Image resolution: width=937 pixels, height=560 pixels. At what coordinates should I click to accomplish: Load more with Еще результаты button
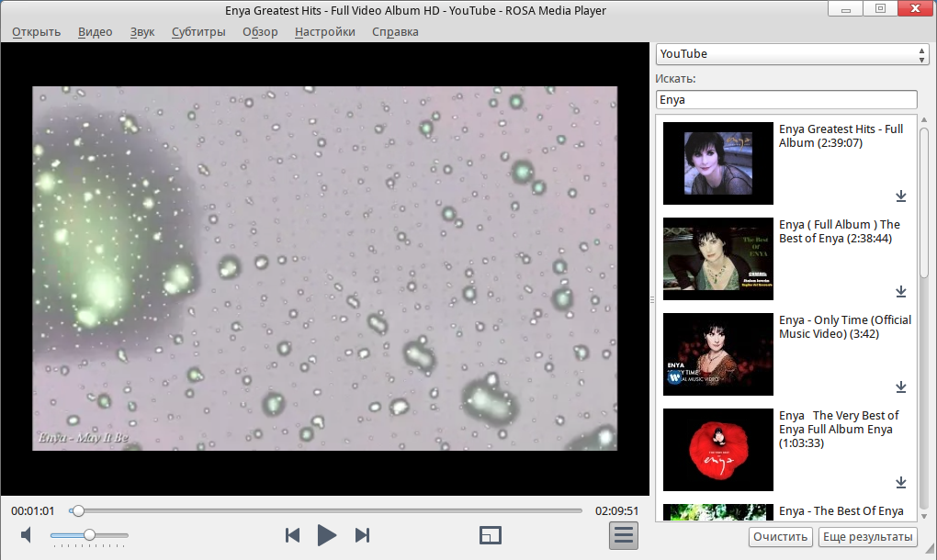coord(868,537)
